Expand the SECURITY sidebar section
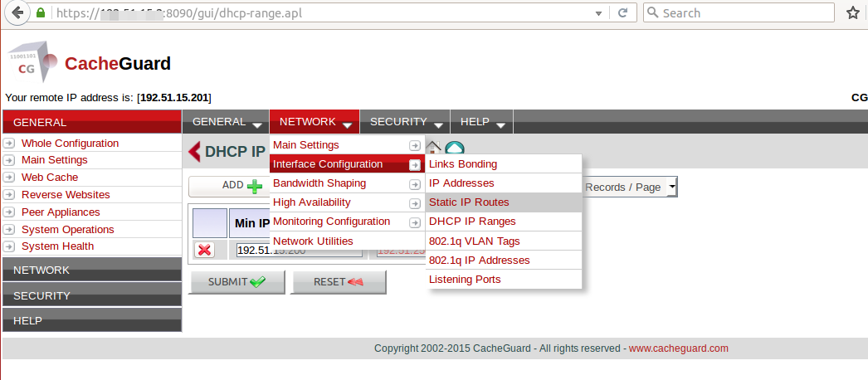The width and height of the screenshot is (868, 380). click(x=92, y=295)
